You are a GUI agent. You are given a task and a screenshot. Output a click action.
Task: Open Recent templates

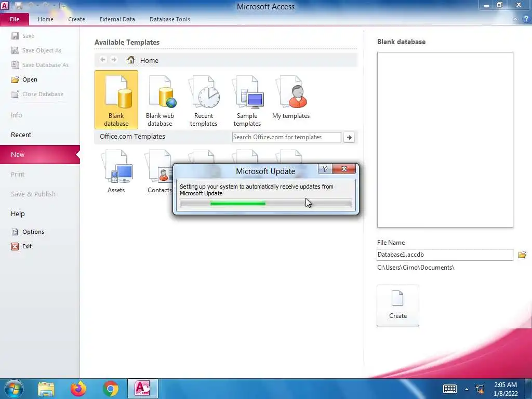pos(204,100)
